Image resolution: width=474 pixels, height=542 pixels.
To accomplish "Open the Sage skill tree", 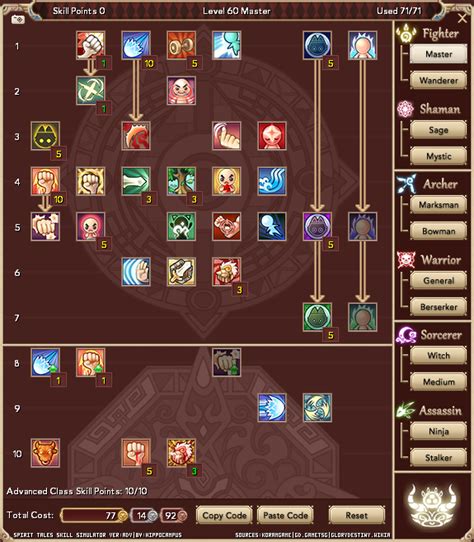I will [438, 130].
